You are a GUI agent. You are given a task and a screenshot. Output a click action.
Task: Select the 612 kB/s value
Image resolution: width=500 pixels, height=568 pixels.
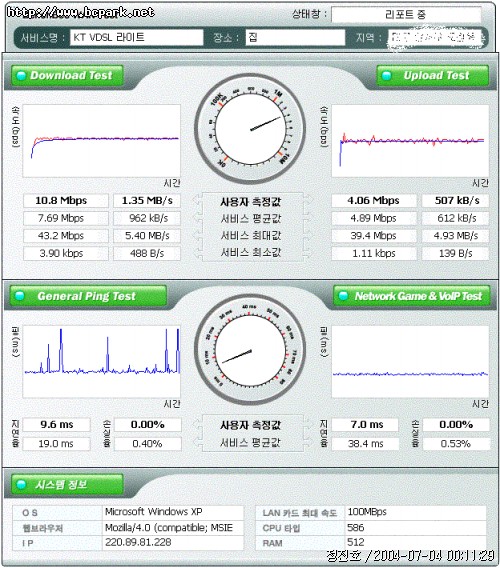coord(455,218)
